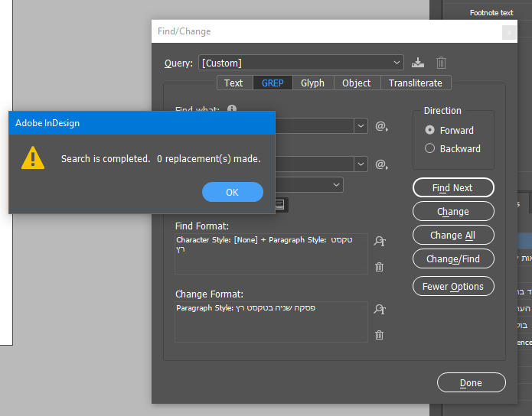Open the Query dropdown showing [Custom]
This screenshot has width=532, height=416.
[x=301, y=63]
